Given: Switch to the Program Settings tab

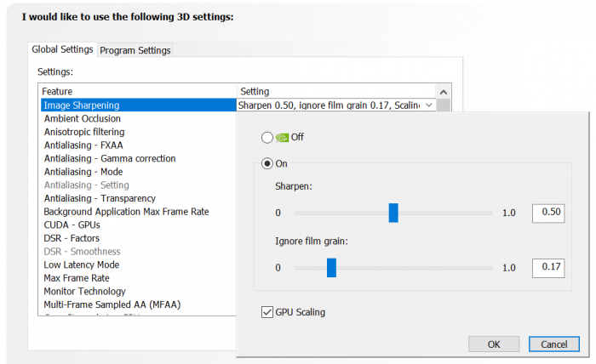Looking at the screenshot, I should [135, 50].
